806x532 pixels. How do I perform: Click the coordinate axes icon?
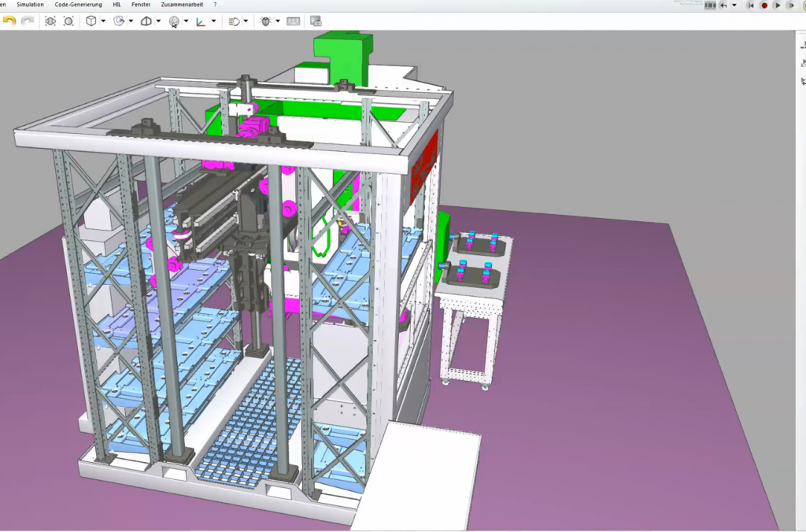201,21
